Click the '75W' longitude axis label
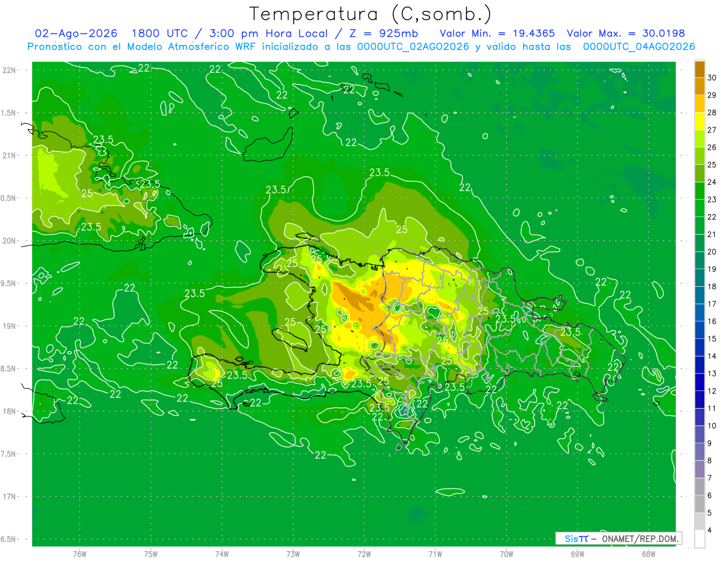Screen dimensions: 728x562 151,554
